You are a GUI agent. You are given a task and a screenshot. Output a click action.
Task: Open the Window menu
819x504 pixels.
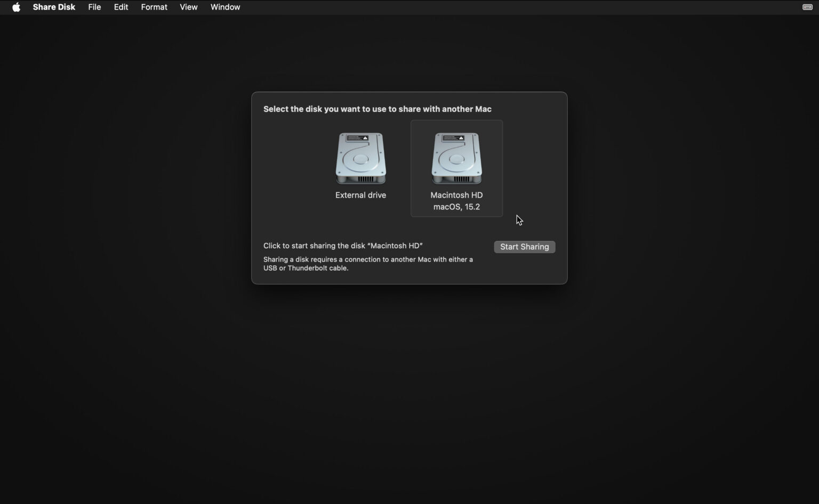[224, 7]
